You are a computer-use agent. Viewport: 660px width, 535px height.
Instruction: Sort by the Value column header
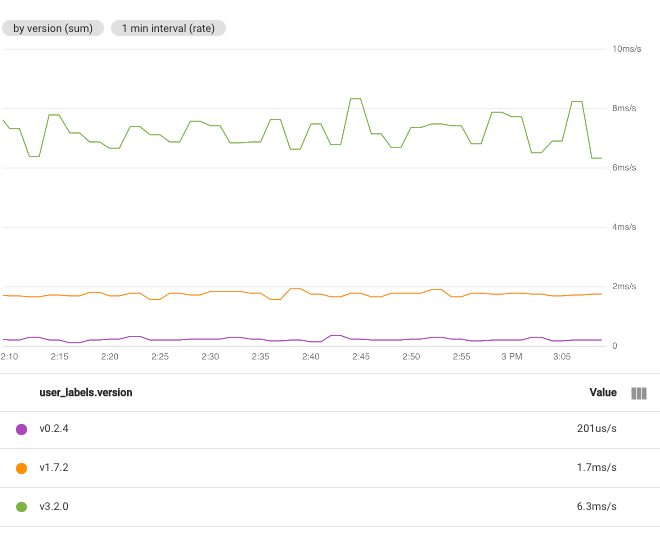(x=603, y=393)
